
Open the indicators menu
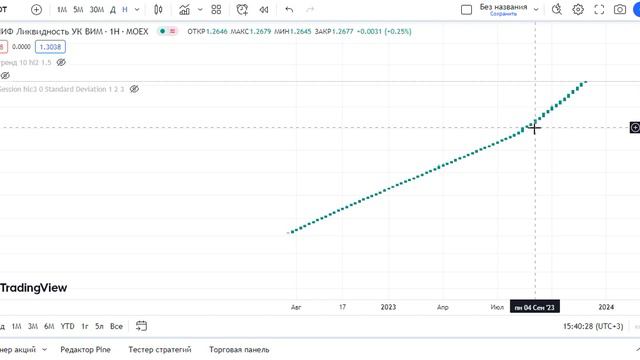(184, 9)
